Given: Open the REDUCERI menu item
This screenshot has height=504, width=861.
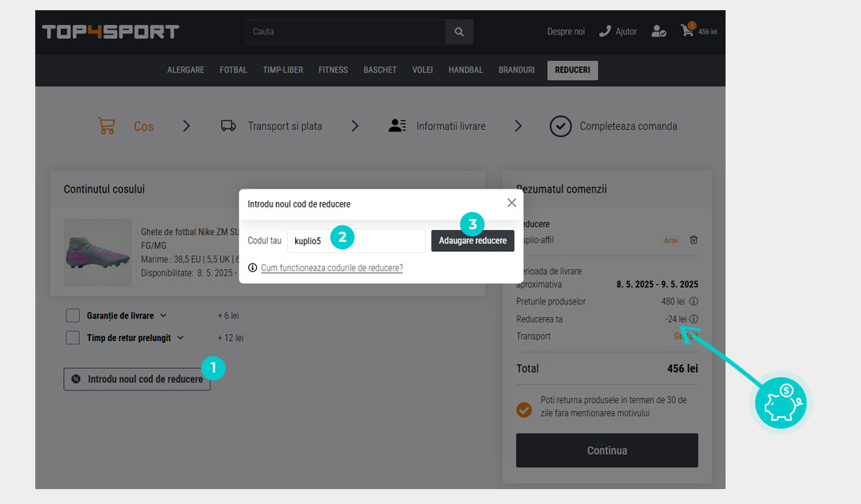Looking at the screenshot, I should coord(572,70).
